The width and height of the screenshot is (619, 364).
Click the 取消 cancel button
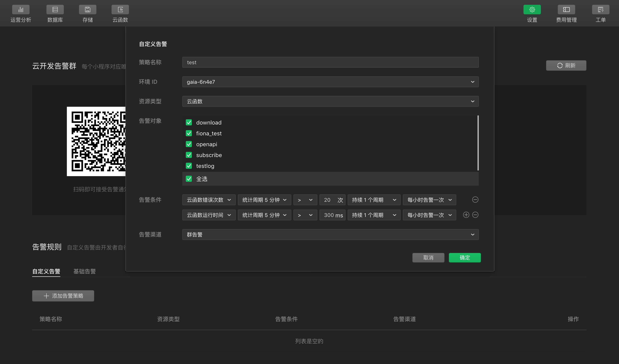click(x=428, y=258)
